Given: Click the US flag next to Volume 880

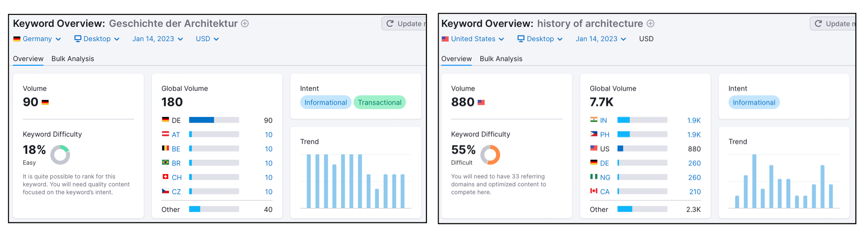Looking at the screenshot, I should point(481,103).
